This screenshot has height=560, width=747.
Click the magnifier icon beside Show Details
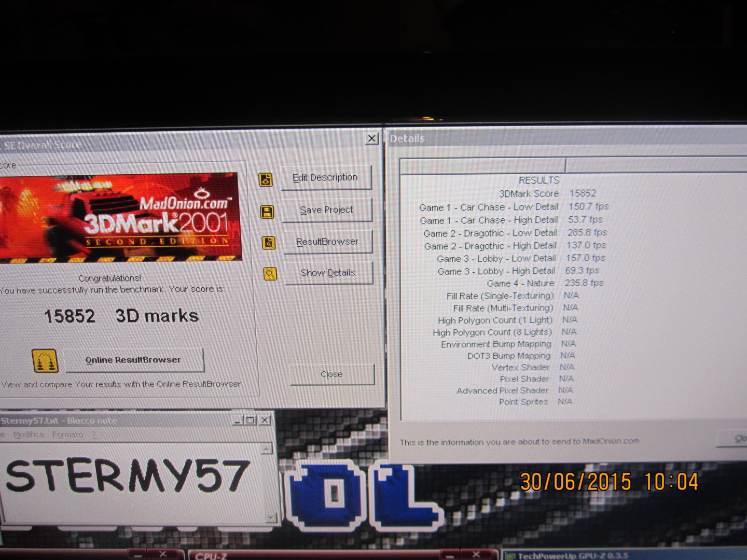[x=270, y=273]
